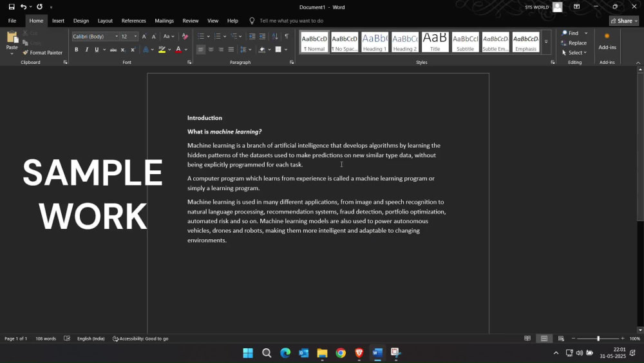Sort paragraphs with the A-Z sort icon
Screen dimensions: 644x363
click(x=275, y=37)
